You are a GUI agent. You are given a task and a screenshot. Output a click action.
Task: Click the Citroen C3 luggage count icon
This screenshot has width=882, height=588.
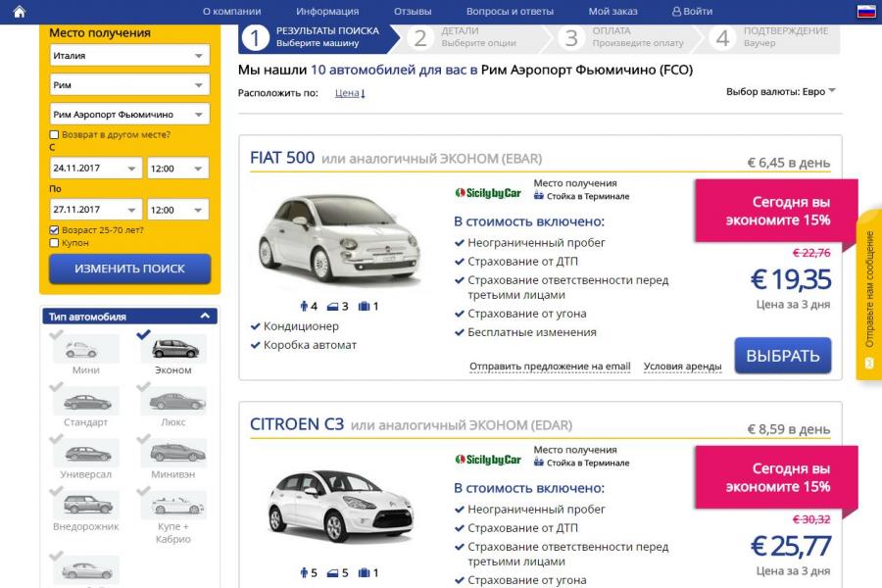[364, 572]
